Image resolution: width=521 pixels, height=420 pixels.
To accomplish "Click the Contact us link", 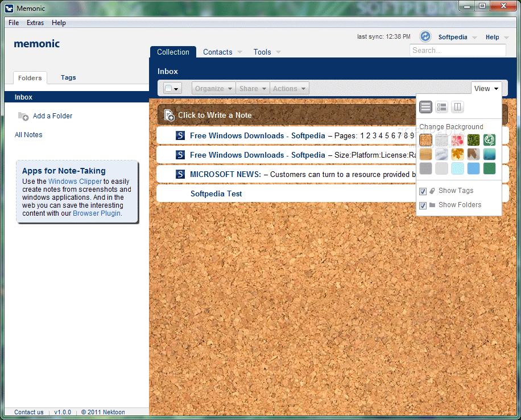I will click(x=29, y=412).
